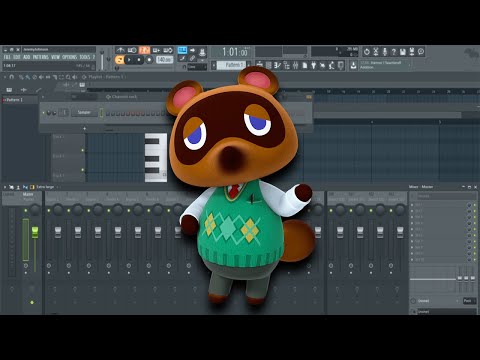Open the VIEW menu
The height and width of the screenshot is (360, 480).
click(x=56, y=57)
